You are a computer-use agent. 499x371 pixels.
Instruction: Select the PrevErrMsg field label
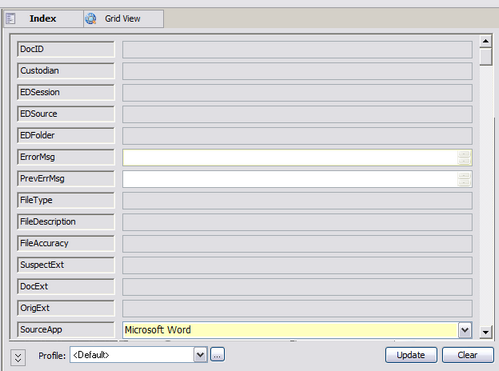click(x=66, y=179)
